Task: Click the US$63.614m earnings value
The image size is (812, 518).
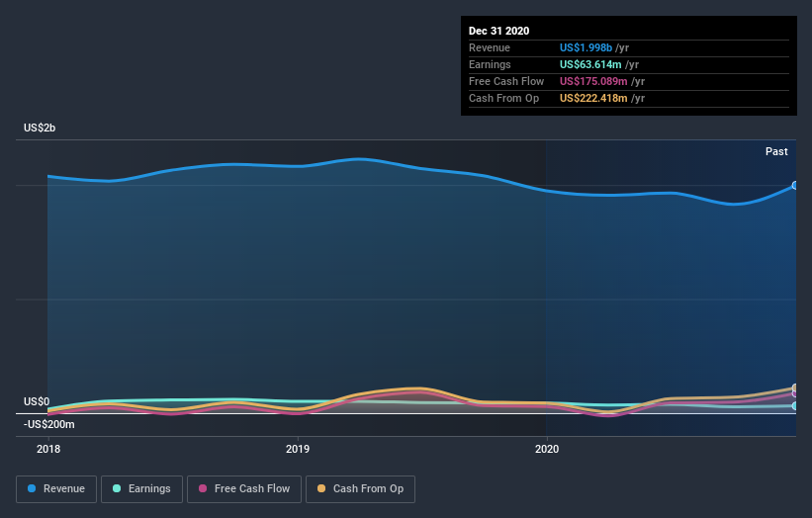Action: [590, 64]
